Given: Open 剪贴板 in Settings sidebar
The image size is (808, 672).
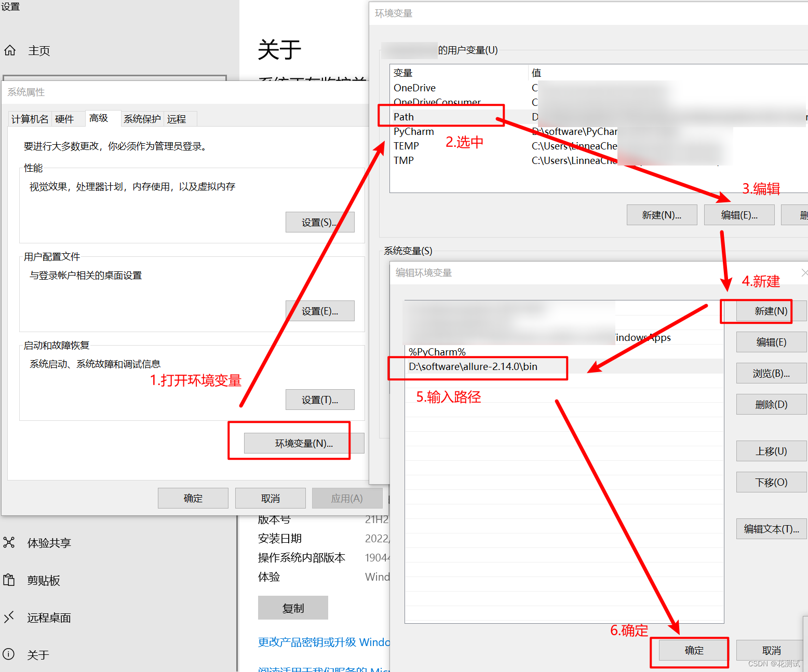Looking at the screenshot, I should [x=44, y=581].
